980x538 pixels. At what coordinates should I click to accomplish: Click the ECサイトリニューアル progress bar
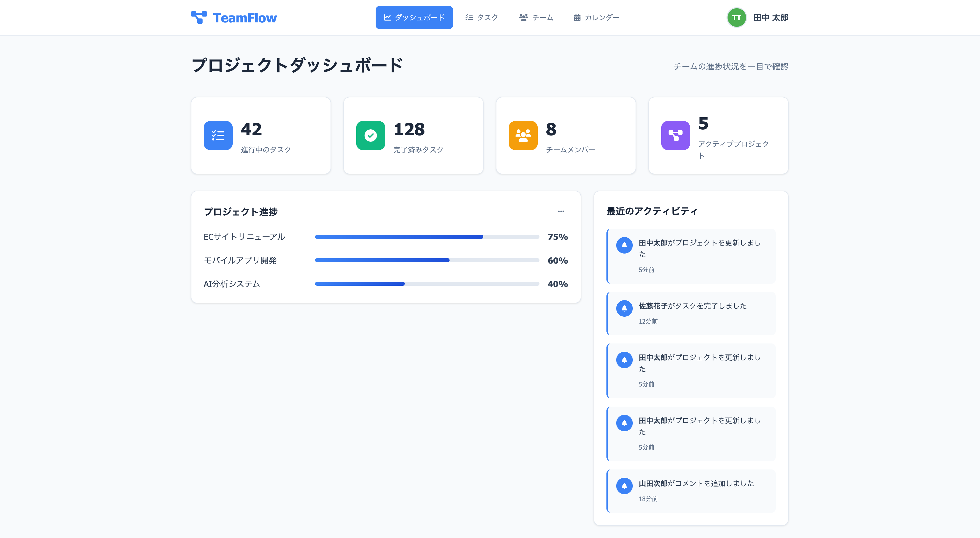[x=427, y=237]
